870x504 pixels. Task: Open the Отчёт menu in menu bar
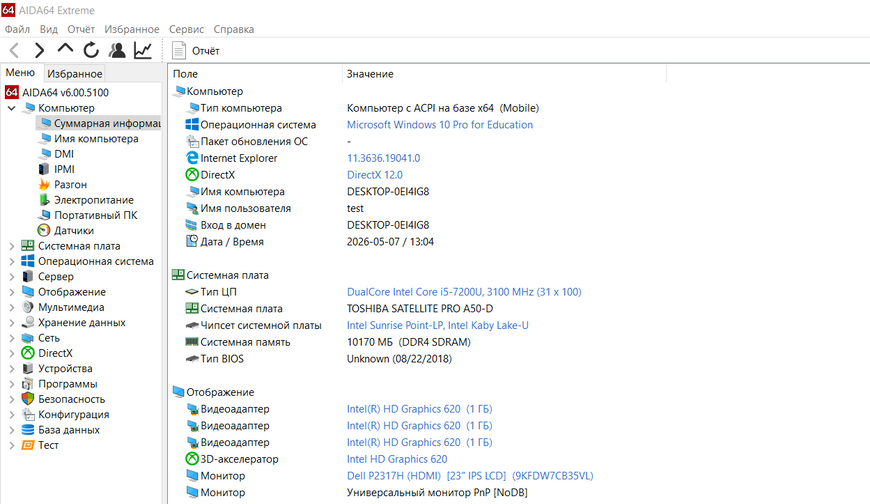(81, 29)
